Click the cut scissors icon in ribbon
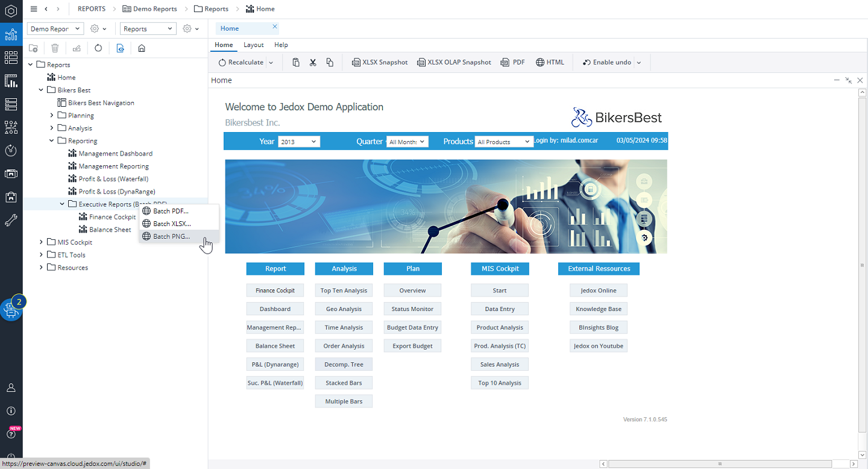 tap(313, 62)
